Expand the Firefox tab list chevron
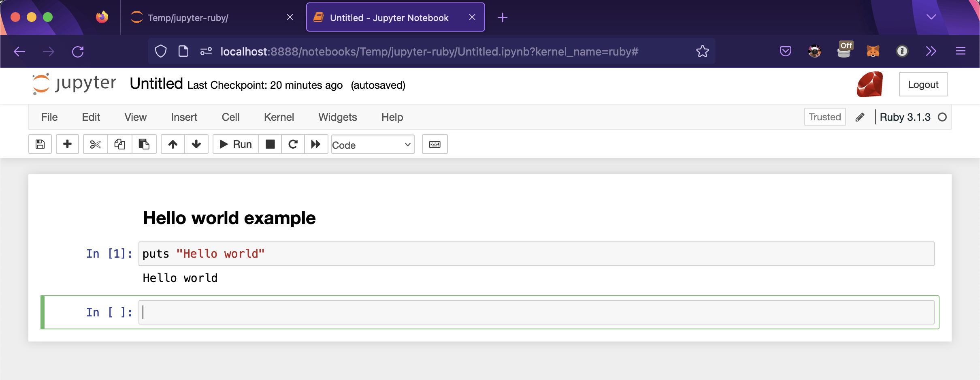 click(931, 17)
